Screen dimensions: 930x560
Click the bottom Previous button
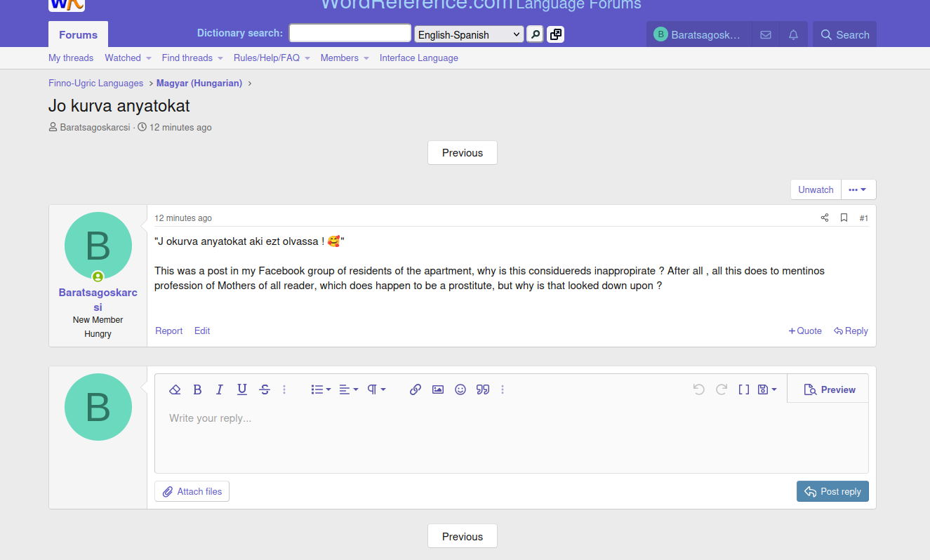pyautogui.click(x=463, y=536)
